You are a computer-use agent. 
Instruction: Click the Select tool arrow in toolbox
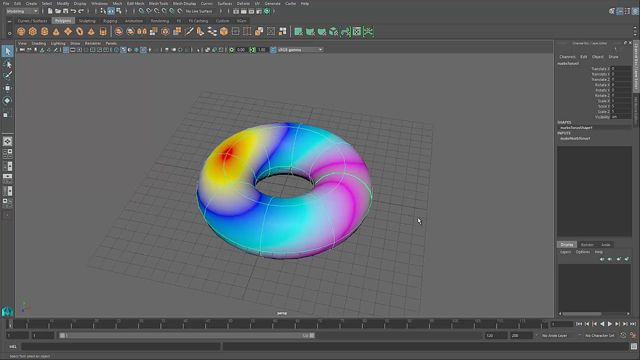(7, 51)
